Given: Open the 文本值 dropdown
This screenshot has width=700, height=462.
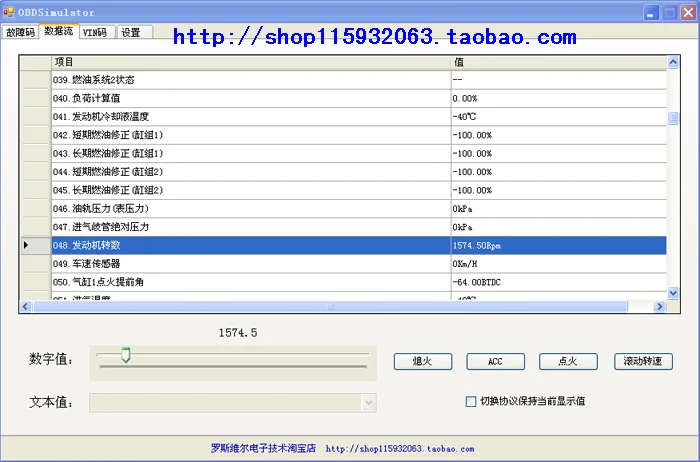Looking at the screenshot, I should tap(369, 403).
